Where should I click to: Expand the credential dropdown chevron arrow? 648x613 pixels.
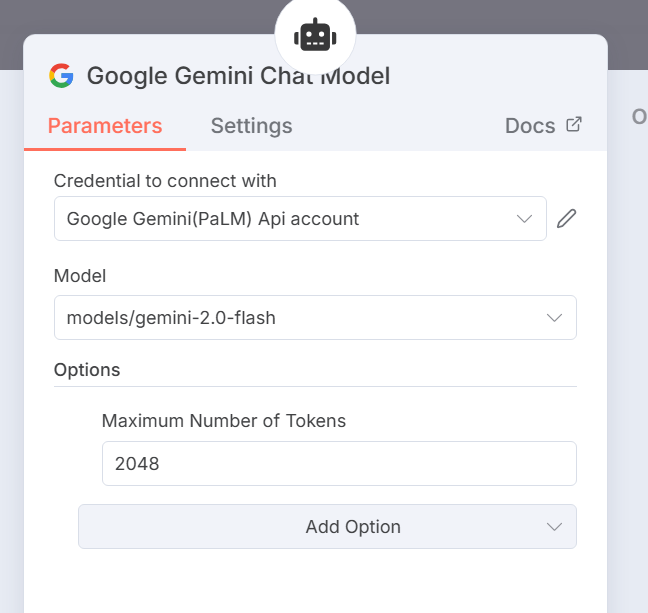coord(524,219)
